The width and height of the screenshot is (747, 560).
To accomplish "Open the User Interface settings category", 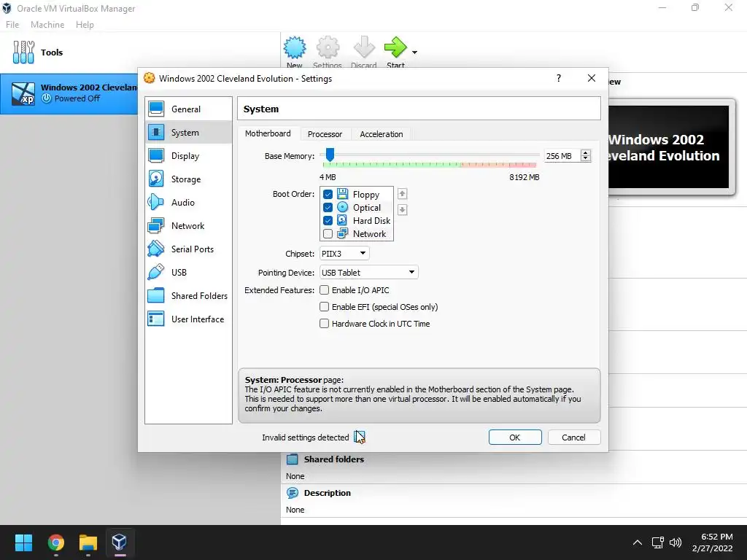I will [x=188, y=319].
